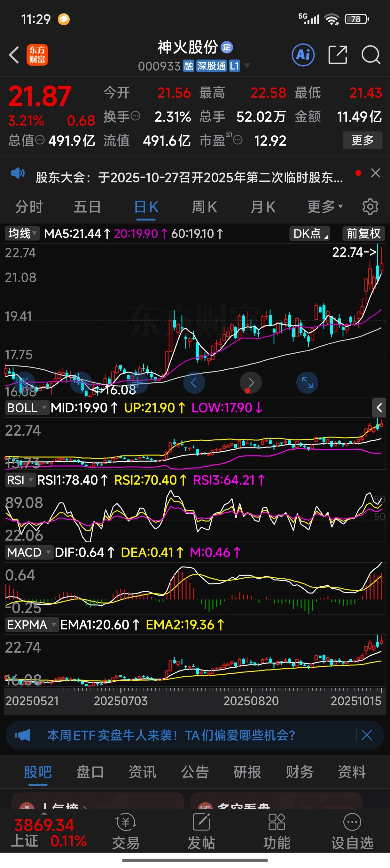390x868 pixels.
Task: Tap the megaphone icon in ETF banner
Action: coord(23,735)
